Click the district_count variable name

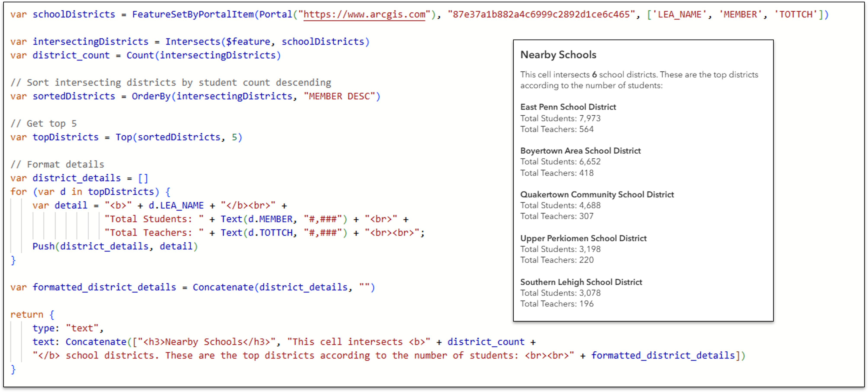tap(71, 55)
